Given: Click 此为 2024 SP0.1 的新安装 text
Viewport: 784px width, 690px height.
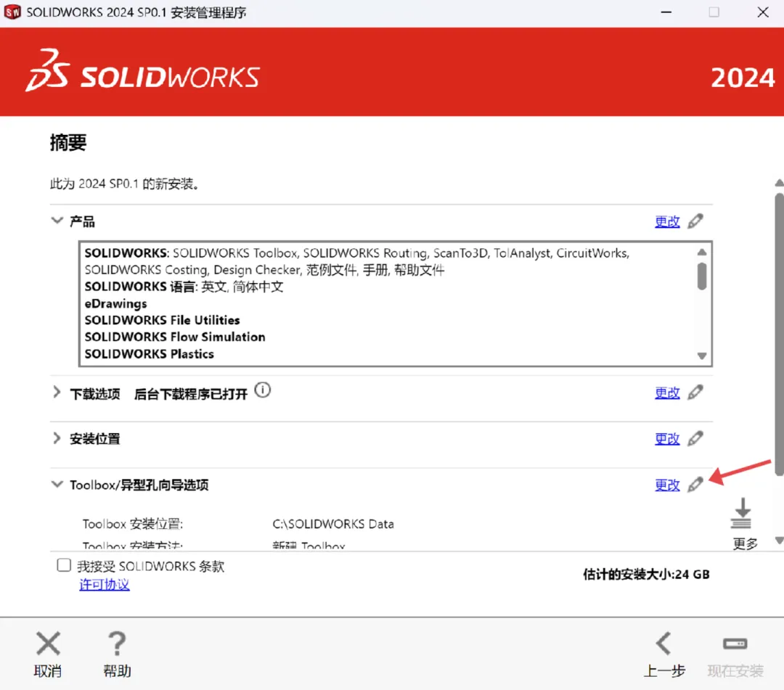Looking at the screenshot, I should [125, 184].
